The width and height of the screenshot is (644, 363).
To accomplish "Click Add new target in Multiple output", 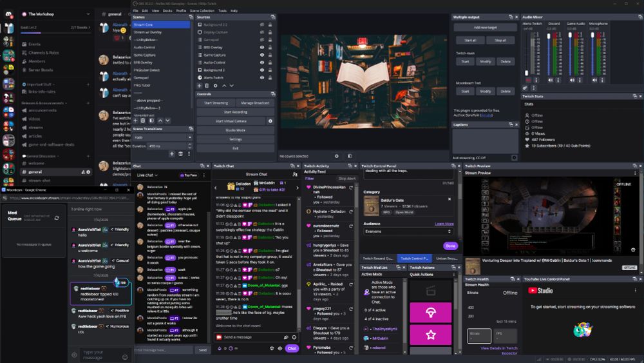I will 485,28.
